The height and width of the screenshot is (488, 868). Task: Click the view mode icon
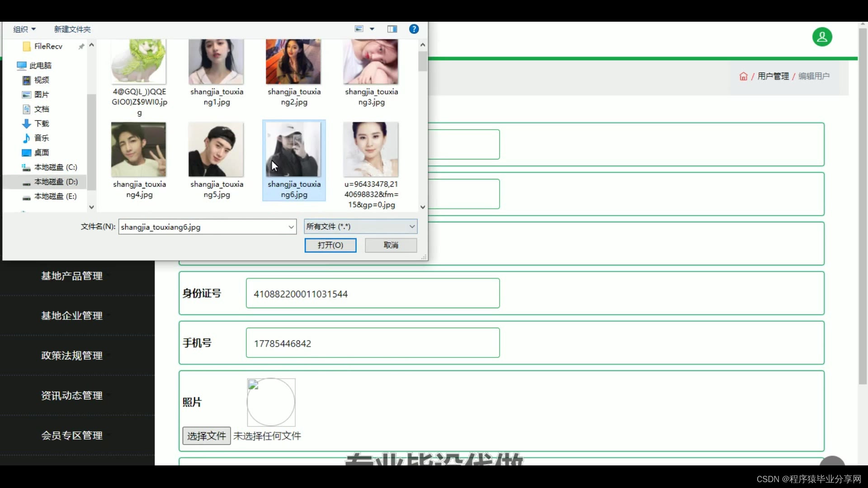tap(359, 29)
